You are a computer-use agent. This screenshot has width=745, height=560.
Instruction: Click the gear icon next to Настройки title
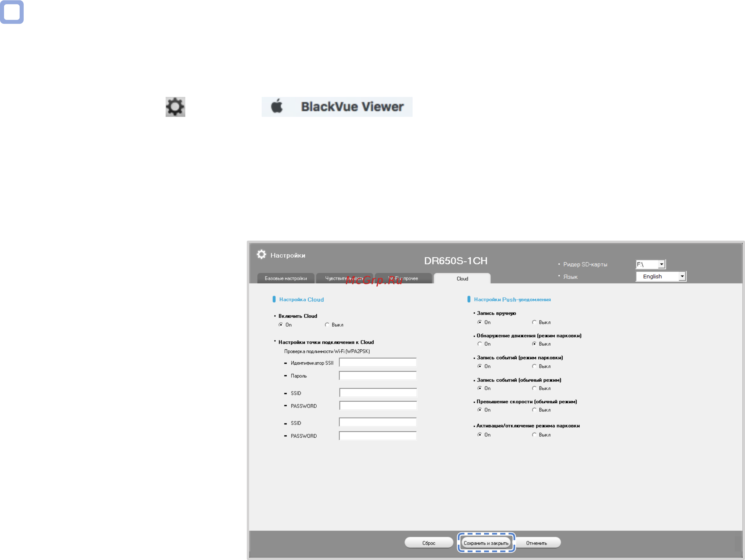click(x=261, y=254)
